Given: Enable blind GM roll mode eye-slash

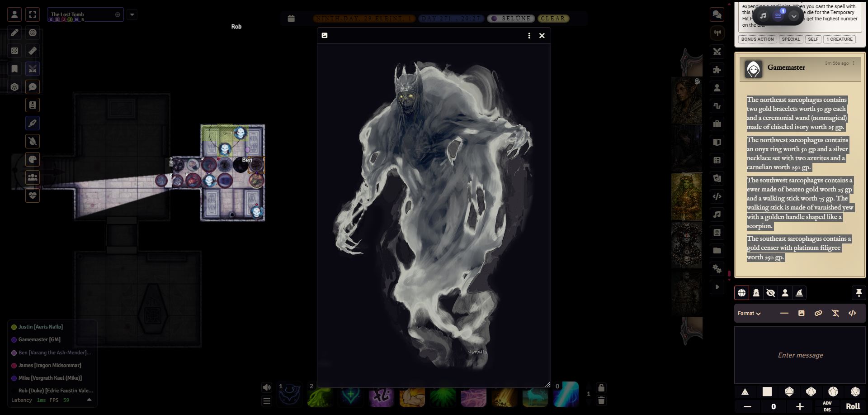Looking at the screenshot, I should tap(770, 293).
